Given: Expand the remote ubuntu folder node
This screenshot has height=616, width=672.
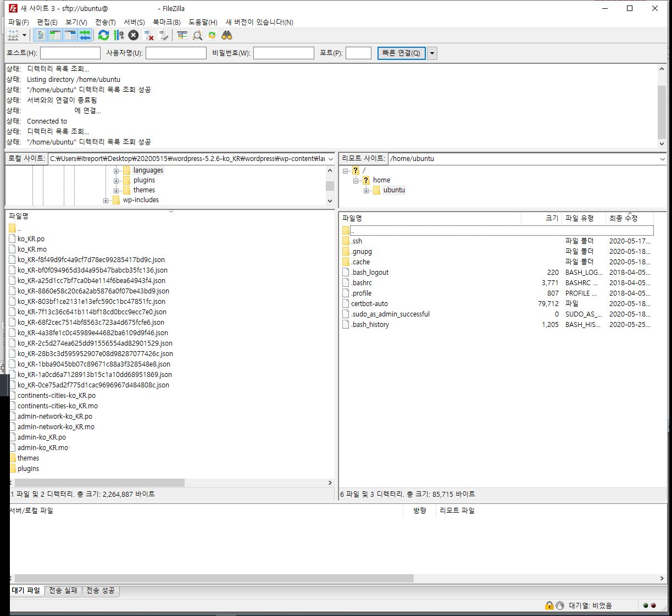Looking at the screenshot, I should click(x=366, y=190).
